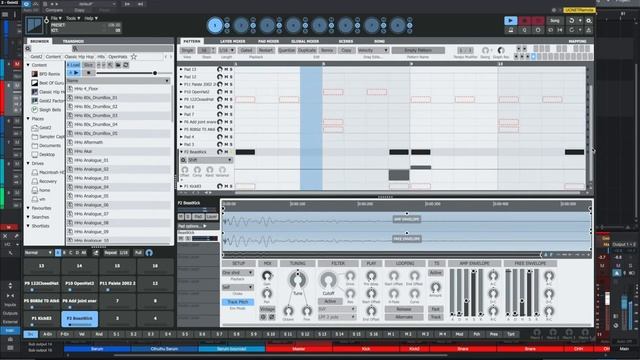The height and width of the screenshot is (360, 640).
Task: Click the graph settings gear beside Shift
Action: pos(184,160)
